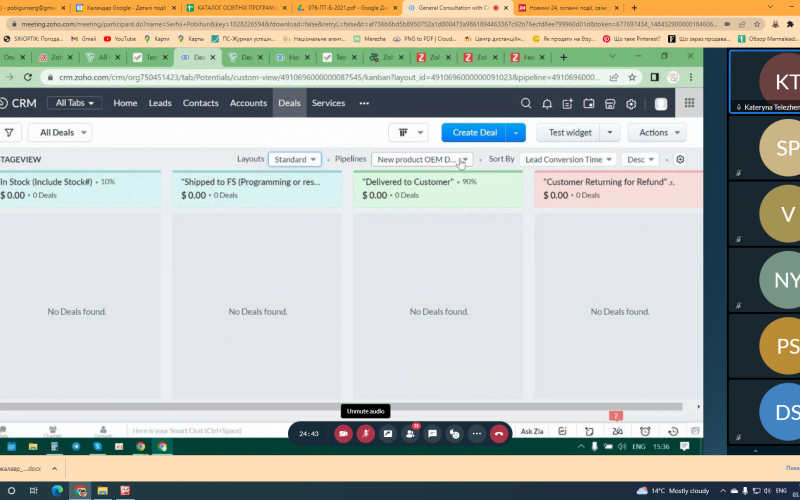The height and width of the screenshot is (500, 800).
Task: Open the Standard layouts dropdown
Action: click(295, 159)
